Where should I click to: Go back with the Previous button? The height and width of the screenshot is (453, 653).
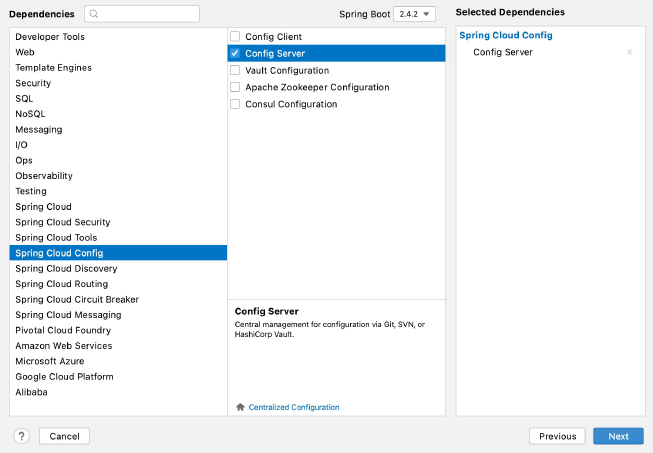[x=557, y=436]
